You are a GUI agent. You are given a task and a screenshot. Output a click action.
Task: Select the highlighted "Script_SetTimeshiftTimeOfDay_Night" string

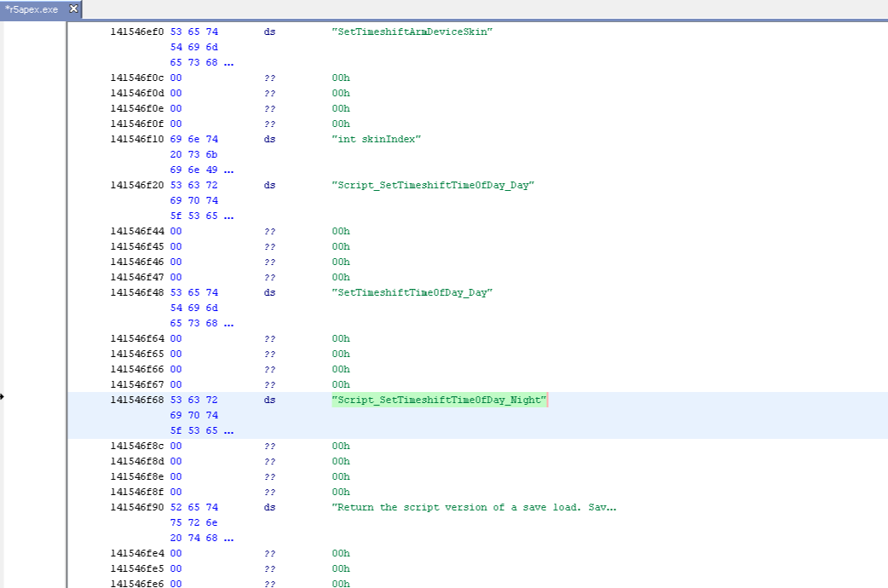coord(438,400)
